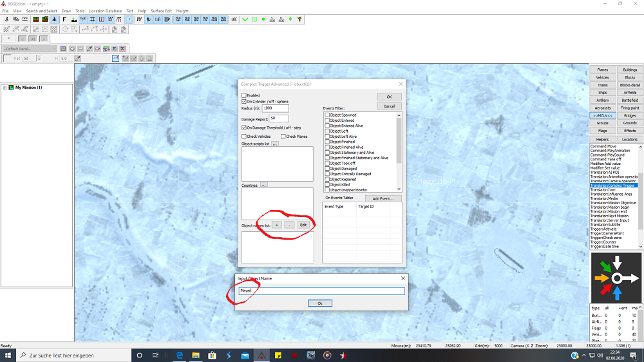This screenshot has height=362, width=644.
Task: Open the Location Database menu
Action: [x=105, y=11]
